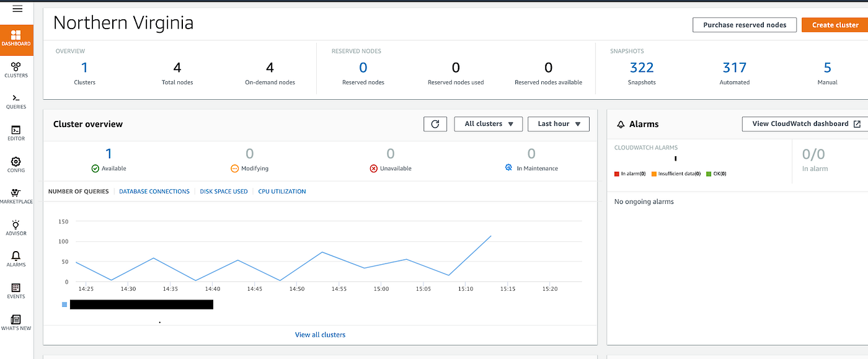Open the query Editor from the sidebar
The width and height of the screenshot is (868, 359).
16,132
